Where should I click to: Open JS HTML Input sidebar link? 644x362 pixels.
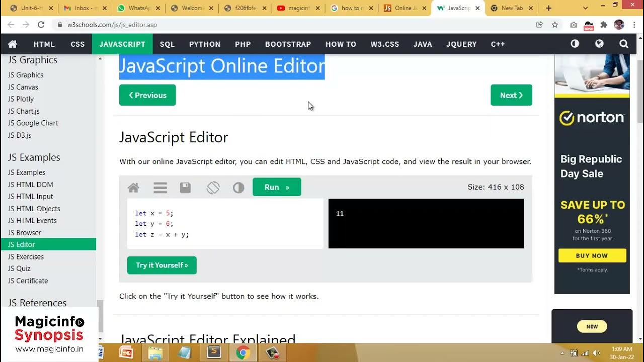coord(30,197)
